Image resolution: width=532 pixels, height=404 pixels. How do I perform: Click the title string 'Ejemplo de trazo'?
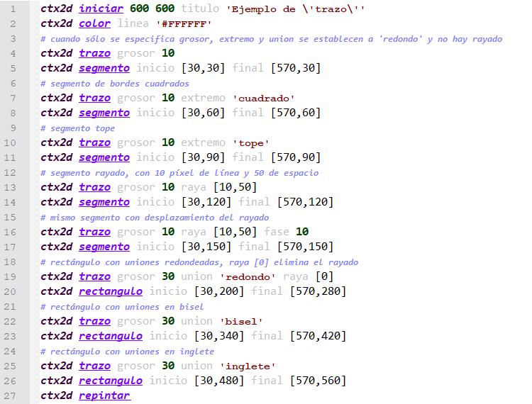click(x=296, y=9)
